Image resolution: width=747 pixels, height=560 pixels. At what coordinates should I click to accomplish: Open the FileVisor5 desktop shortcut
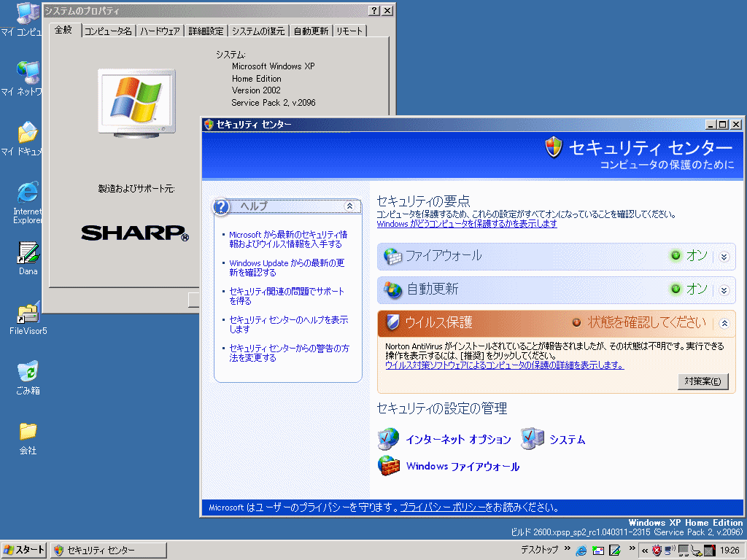point(28,314)
